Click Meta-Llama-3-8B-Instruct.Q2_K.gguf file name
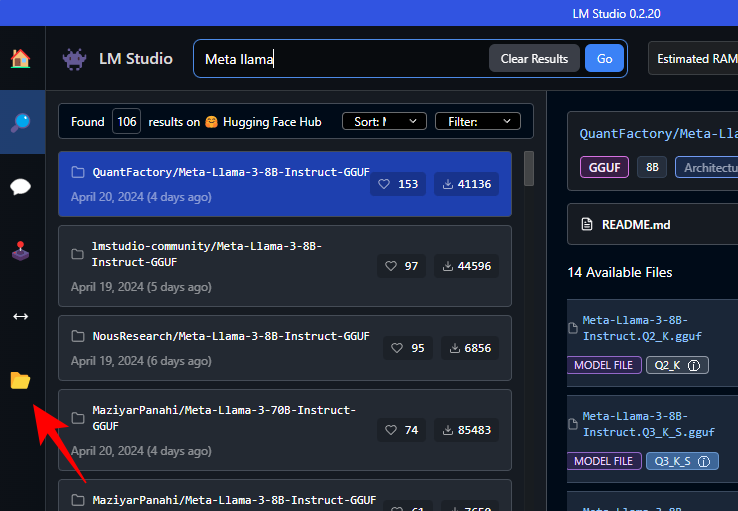Viewport: 738px width, 511px height. [x=642, y=328]
